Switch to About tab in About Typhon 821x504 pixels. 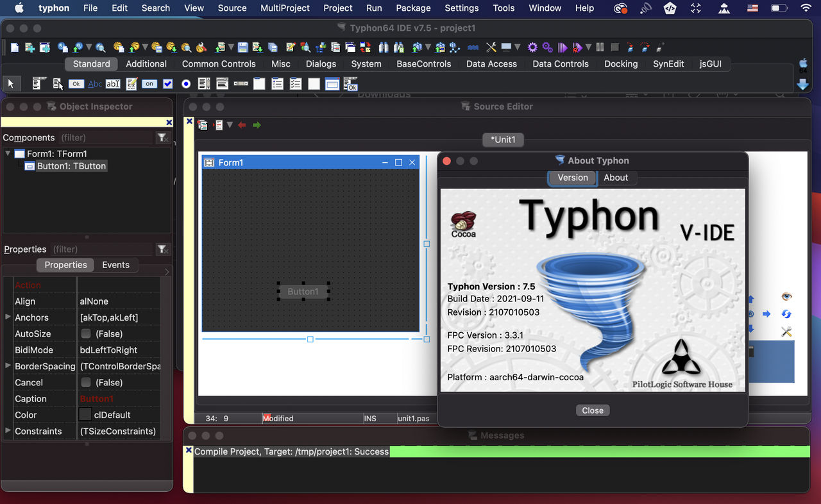[616, 178]
